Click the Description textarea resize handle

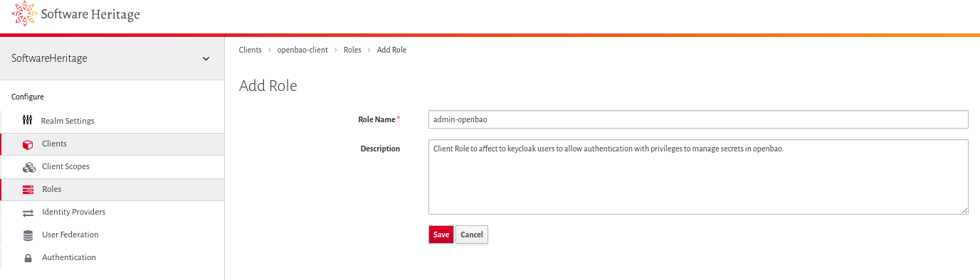click(964, 210)
